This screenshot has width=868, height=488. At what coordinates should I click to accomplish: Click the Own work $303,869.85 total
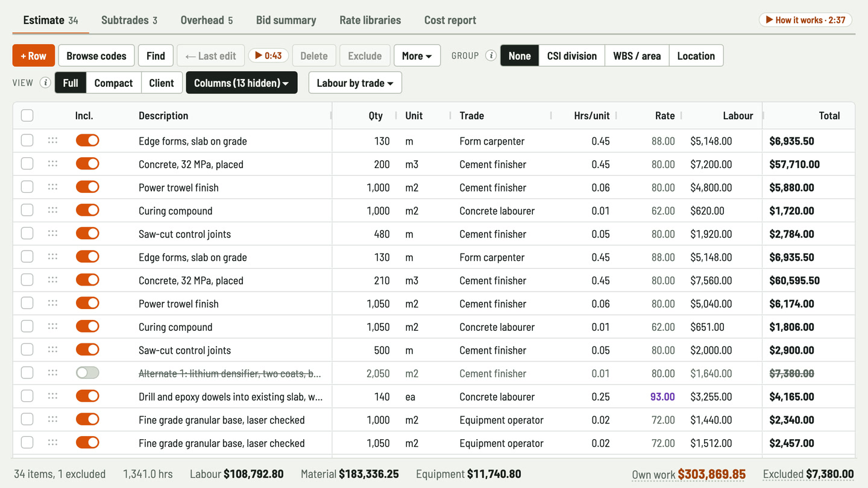(x=689, y=474)
